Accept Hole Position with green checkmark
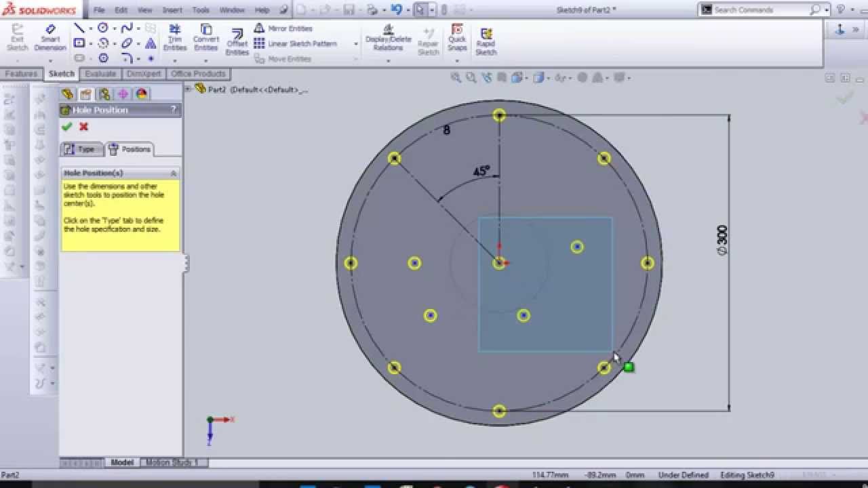The width and height of the screenshot is (868, 488). [66, 127]
